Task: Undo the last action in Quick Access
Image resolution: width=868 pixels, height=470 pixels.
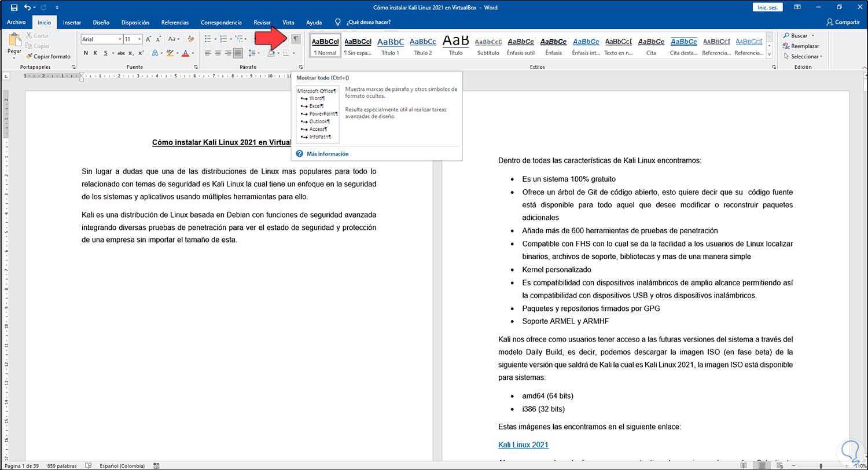Action: (x=28, y=8)
